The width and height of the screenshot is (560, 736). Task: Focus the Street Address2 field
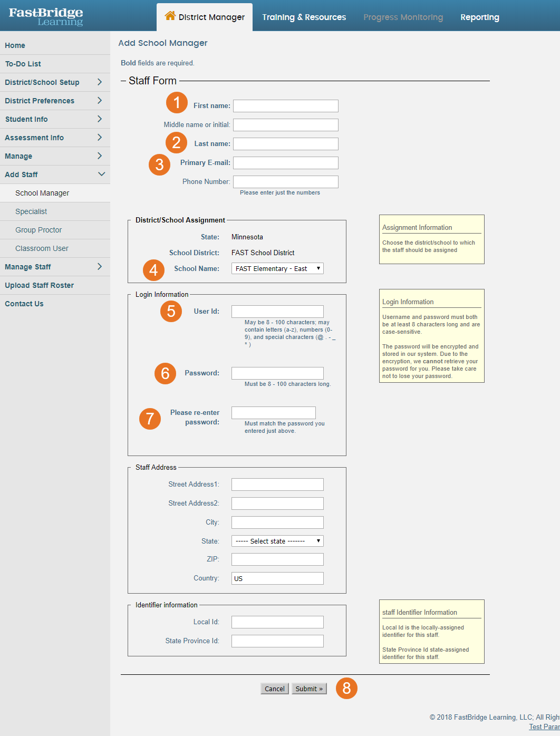[277, 503]
